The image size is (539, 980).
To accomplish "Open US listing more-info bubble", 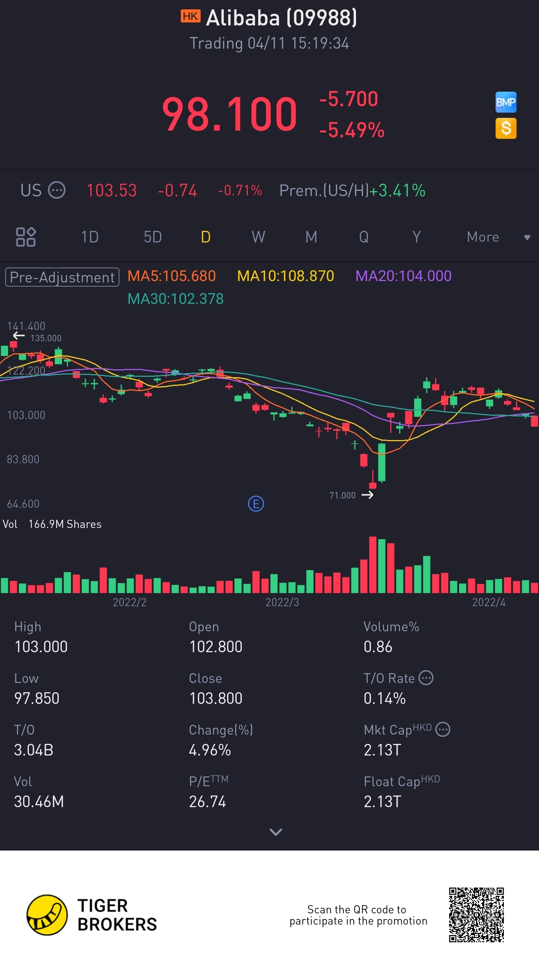I will click(57, 190).
